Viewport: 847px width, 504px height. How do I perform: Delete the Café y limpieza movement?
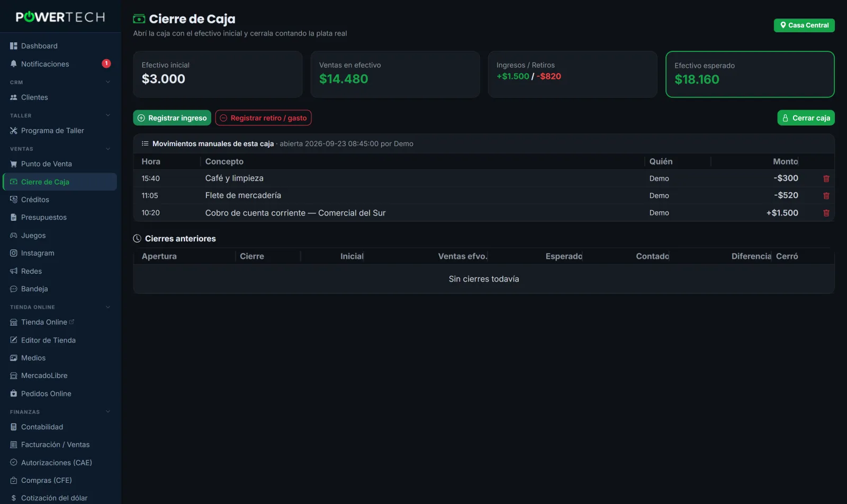826,179
